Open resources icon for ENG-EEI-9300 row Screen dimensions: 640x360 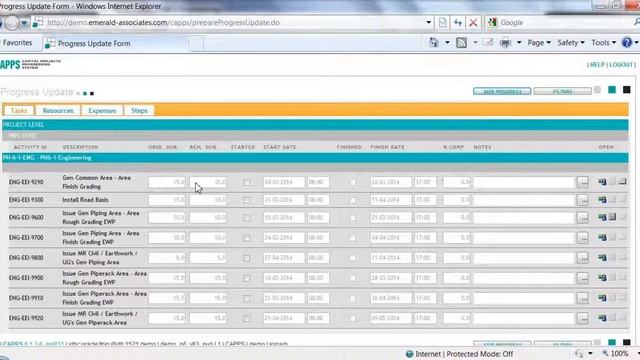602,200
